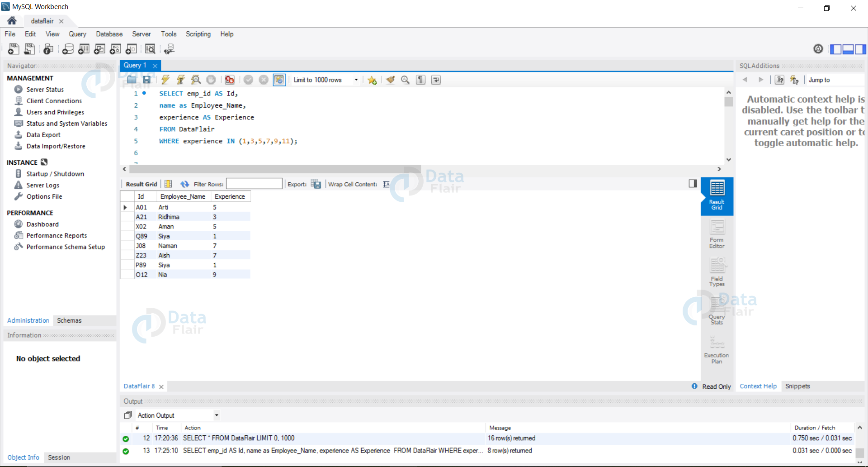Viewport: 868px width, 467px height.
Task: Open the object Inspector toolbar icon
Action: [48, 49]
